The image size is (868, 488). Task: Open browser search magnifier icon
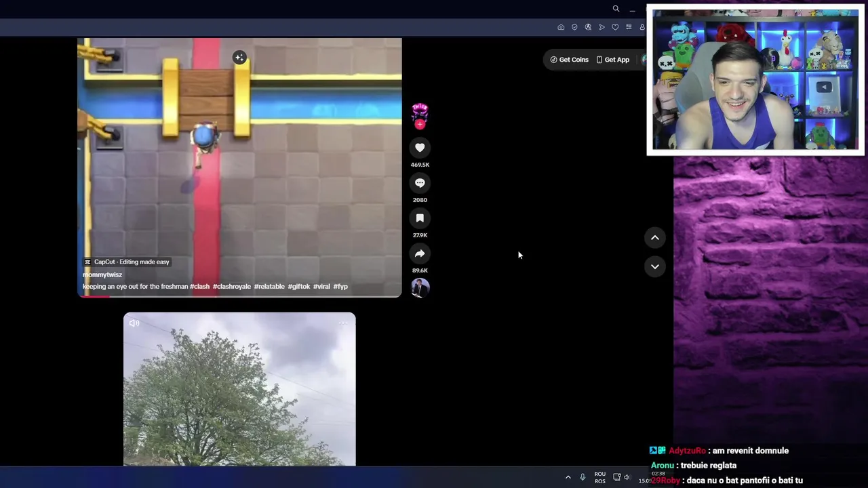pyautogui.click(x=616, y=9)
